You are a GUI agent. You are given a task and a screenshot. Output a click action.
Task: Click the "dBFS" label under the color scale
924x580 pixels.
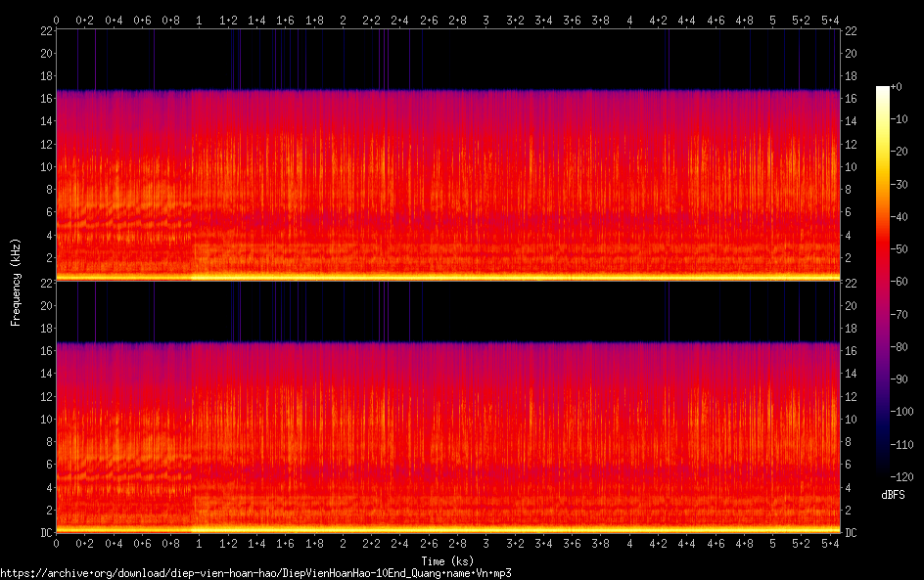[893, 495]
